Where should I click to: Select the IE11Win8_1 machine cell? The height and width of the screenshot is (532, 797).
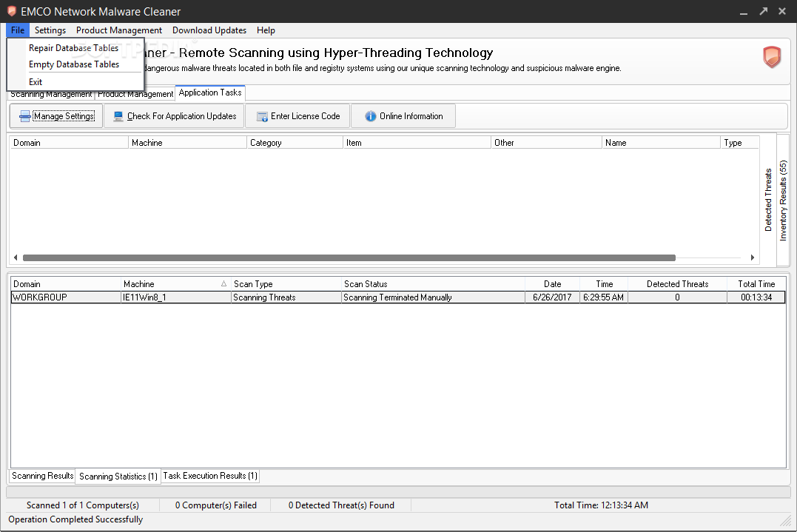click(x=176, y=297)
